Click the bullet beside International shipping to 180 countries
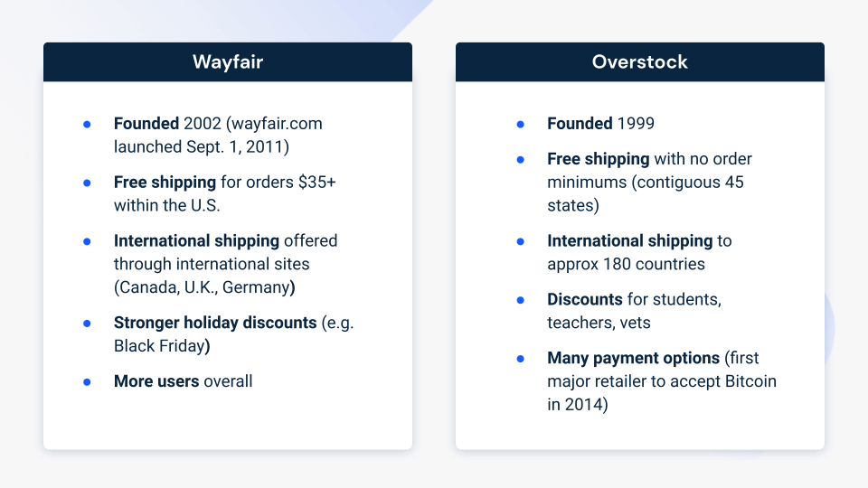Viewport: 868px width, 488px height. point(521,242)
